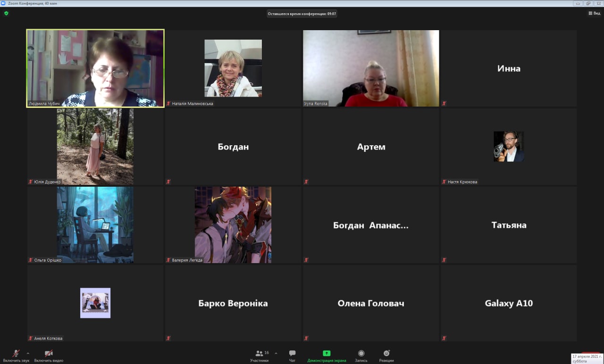The width and height of the screenshot is (604, 364).
Task: Expand audio options arrow beside microphone
Action: [x=28, y=353]
